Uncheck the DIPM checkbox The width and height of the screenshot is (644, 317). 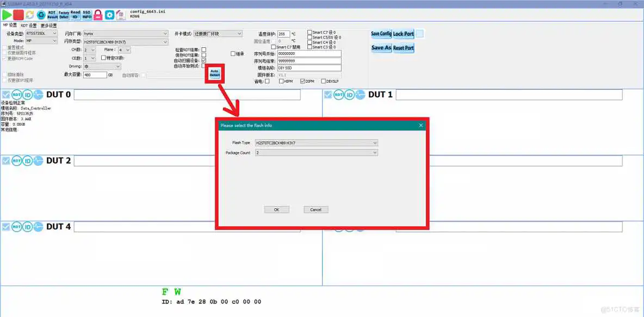303,81
